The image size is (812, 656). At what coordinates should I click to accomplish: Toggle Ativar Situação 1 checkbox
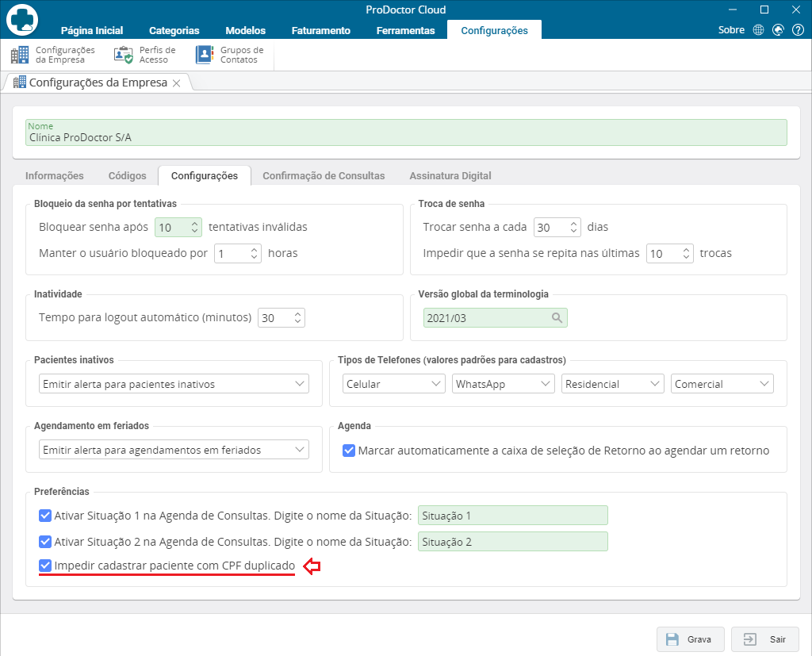pyautogui.click(x=45, y=516)
